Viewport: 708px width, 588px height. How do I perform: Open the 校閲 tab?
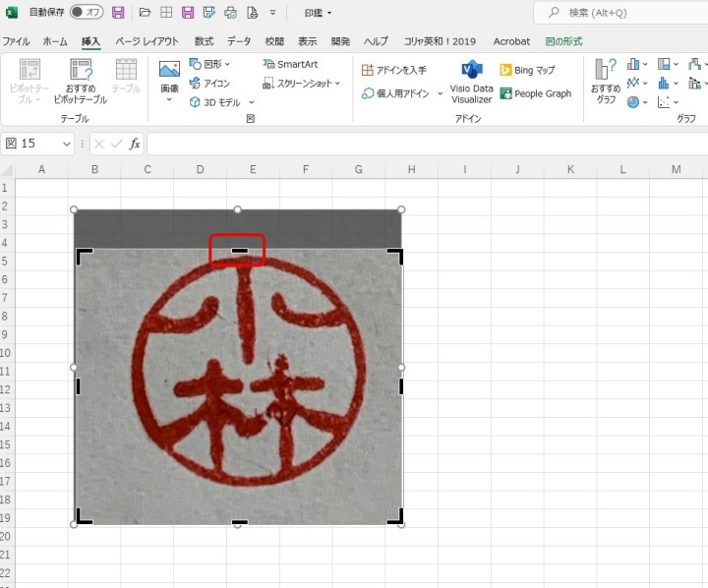tap(274, 41)
